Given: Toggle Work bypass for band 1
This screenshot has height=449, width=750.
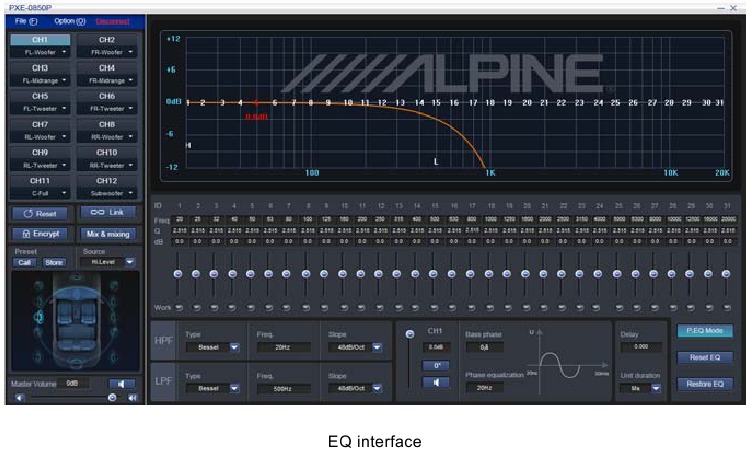Looking at the screenshot, I should click(x=179, y=307).
